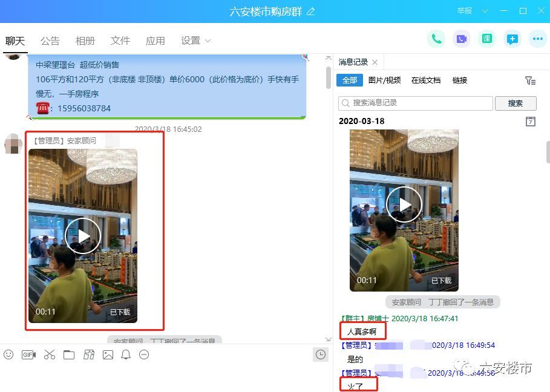Play the video in the chat pane
The height and width of the screenshot is (392, 550).
coord(83,236)
